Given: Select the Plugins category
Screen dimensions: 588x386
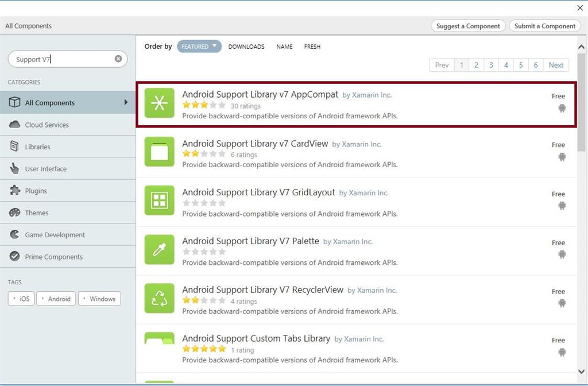Looking at the screenshot, I should (x=68, y=191).
